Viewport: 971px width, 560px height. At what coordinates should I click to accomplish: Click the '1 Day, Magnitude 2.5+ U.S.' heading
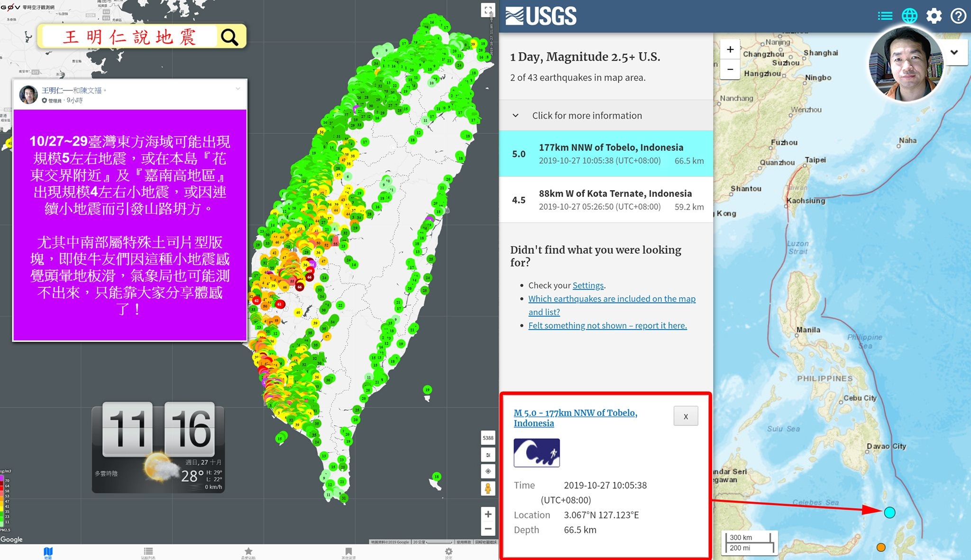pos(585,57)
